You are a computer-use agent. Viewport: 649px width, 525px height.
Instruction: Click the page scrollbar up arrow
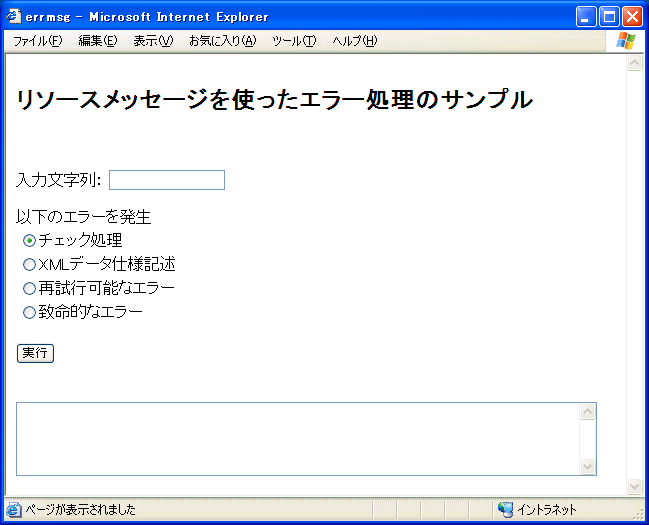click(x=635, y=63)
